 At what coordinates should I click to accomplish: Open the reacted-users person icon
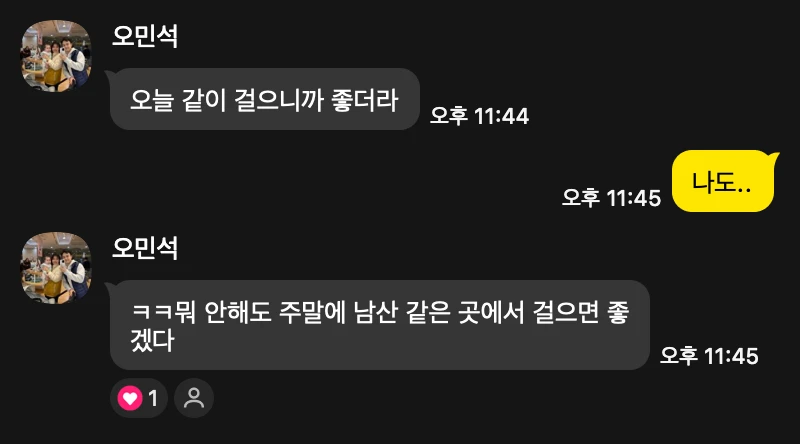point(194,398)
